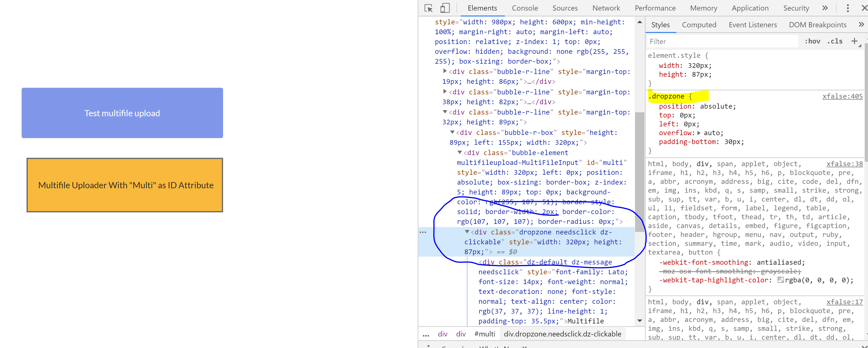The image size is (868, 348).
Task: Click the Test multifile upload button
Action: coord(122,113)
